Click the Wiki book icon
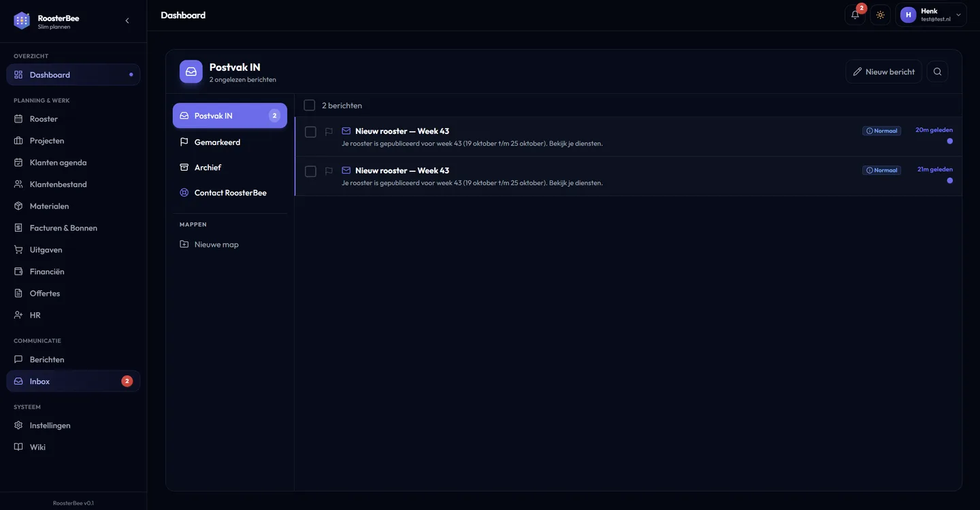980x510 pixels. (18, 447)
